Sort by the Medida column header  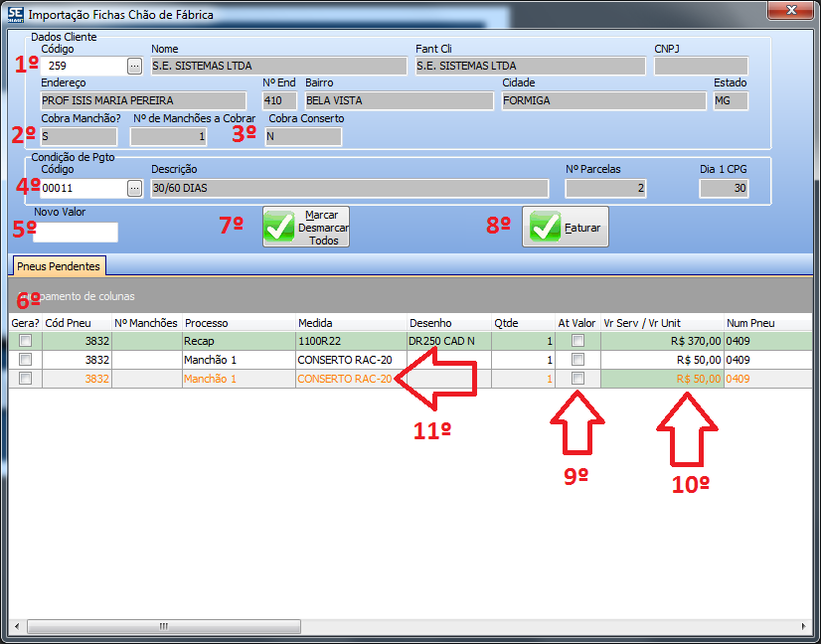[350, 323]
